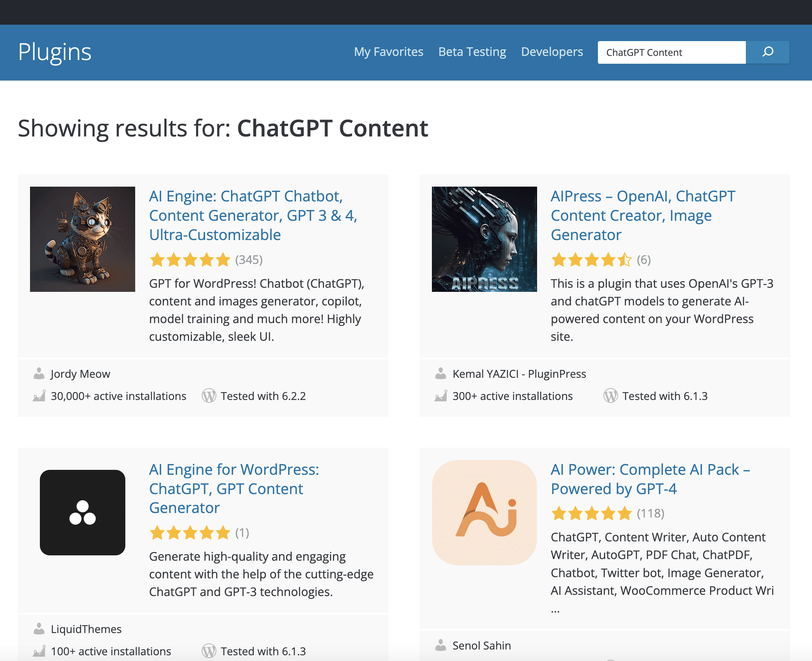Click the WordPress logo icon next to 6.2.2
Image resolution: width=812 pixels, height=661 pixels.
209,396
